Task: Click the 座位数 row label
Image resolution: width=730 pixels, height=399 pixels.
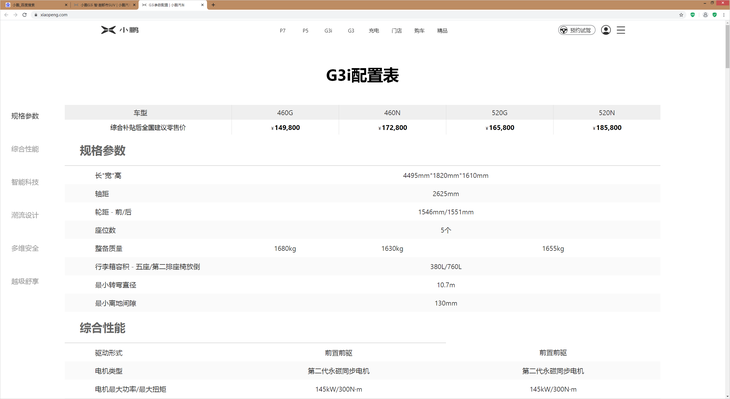Action: 105,230
